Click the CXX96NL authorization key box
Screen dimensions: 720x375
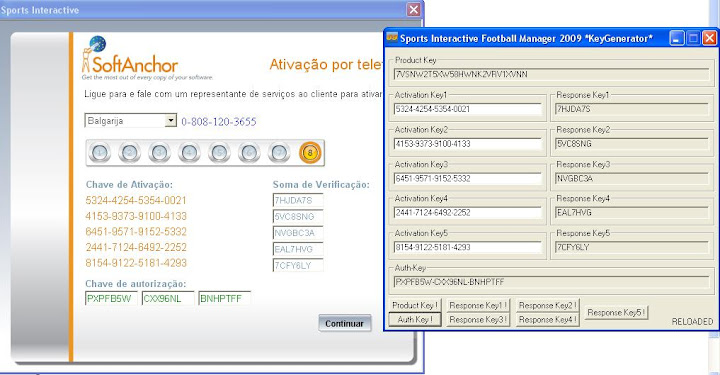tap(168, 299)
